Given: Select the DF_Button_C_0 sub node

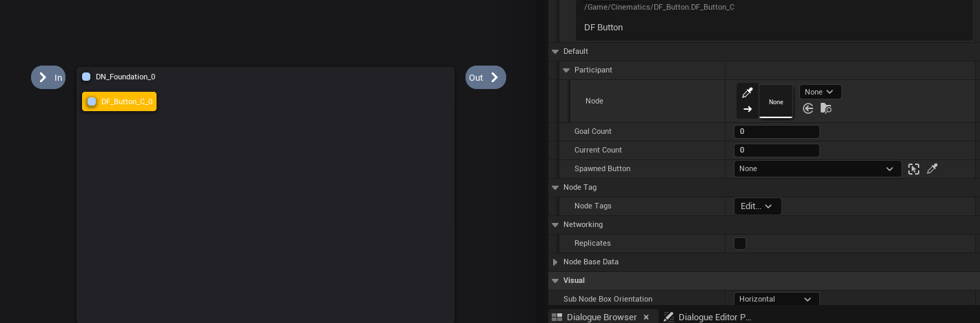Looking at the screenshot, I should [119, 101].
